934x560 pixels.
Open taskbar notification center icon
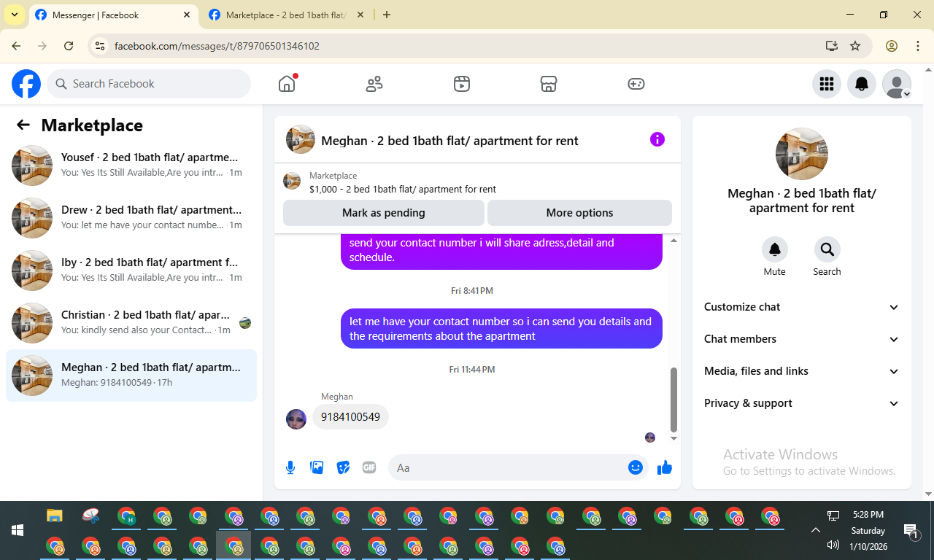(911, 531)
